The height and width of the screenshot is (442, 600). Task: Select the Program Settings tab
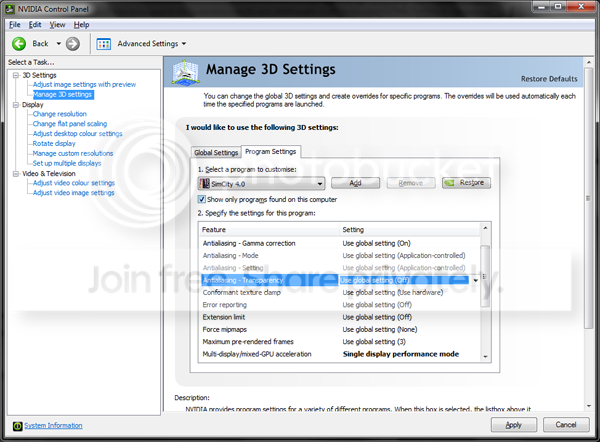point(271,152)
